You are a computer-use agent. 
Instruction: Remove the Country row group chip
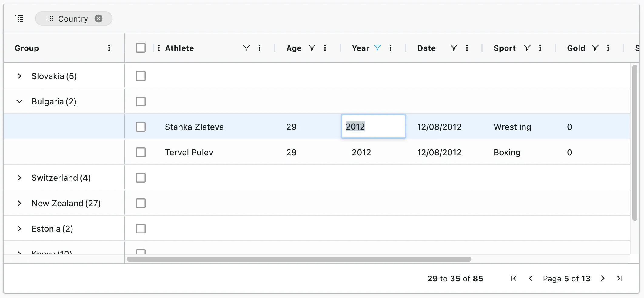tap(99, 18)
